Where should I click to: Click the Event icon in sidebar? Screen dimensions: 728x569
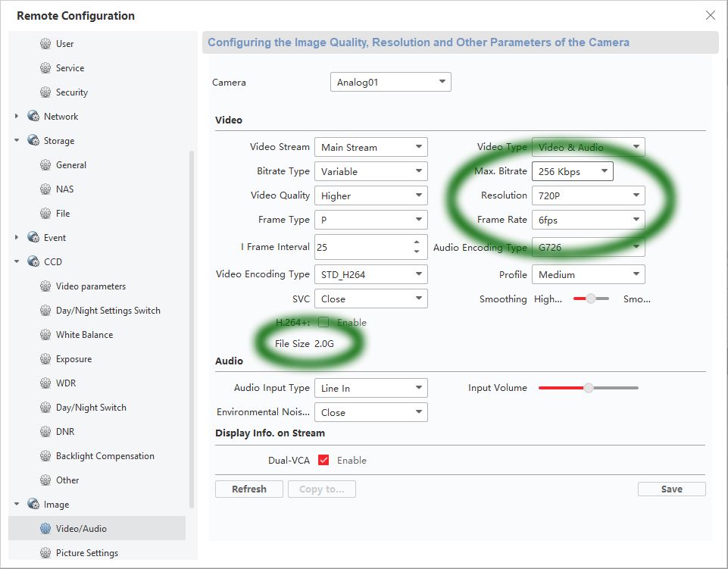33,238
